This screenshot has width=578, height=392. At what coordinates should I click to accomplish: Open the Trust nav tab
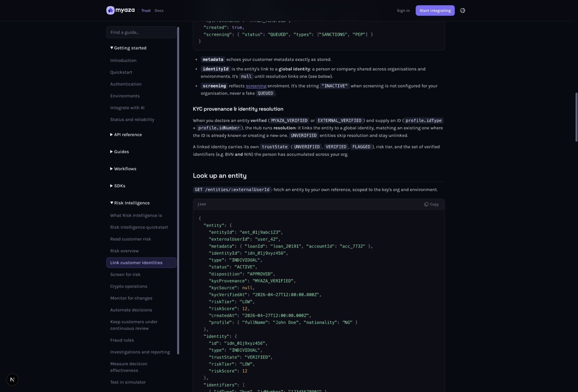[x=146, y=11]
